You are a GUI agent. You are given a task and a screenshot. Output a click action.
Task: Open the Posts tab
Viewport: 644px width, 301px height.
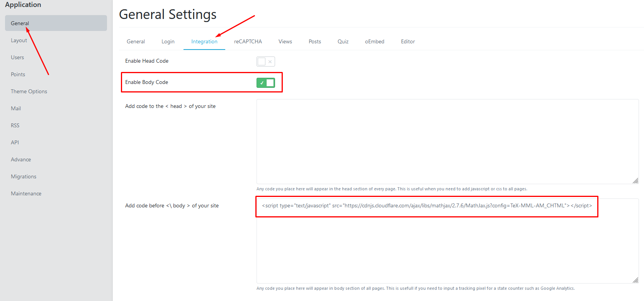315,41
